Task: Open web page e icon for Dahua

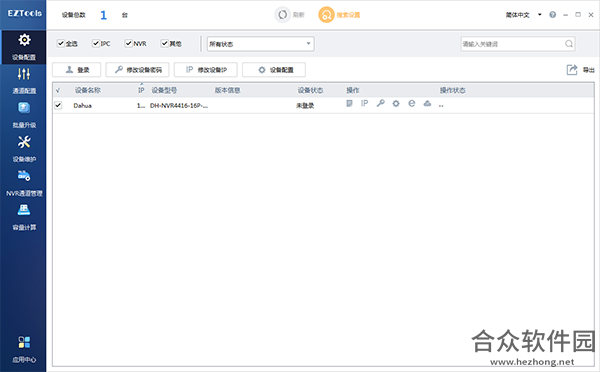Action: pos(411,103)
